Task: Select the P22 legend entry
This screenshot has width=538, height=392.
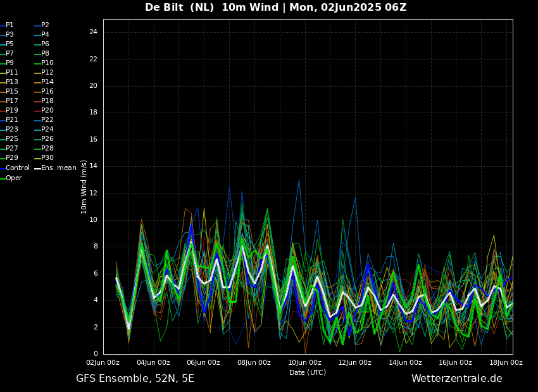Action: click(47, 120)
